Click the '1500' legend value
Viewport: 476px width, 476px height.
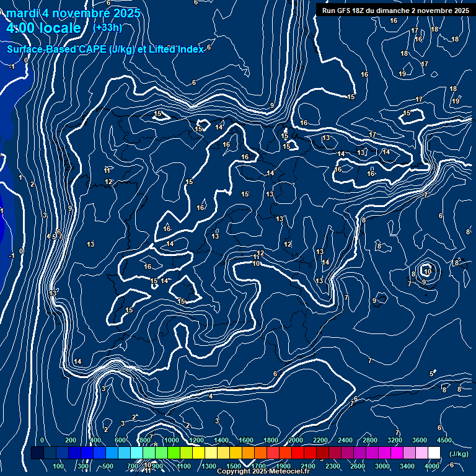pyautogui.click(x=234, y=466)
